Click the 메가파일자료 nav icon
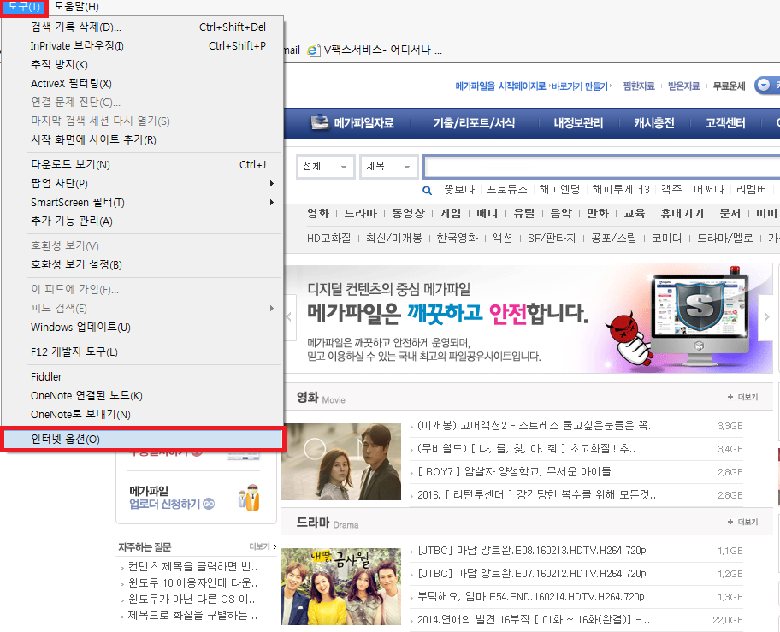 tap(319, 122)
